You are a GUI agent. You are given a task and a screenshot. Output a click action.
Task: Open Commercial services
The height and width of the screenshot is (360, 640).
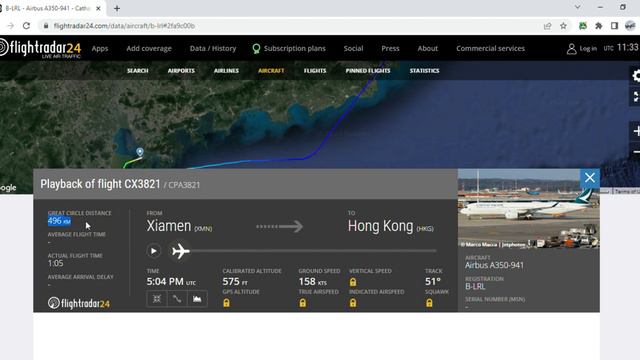pyautogui.click(x=490, y=48)
